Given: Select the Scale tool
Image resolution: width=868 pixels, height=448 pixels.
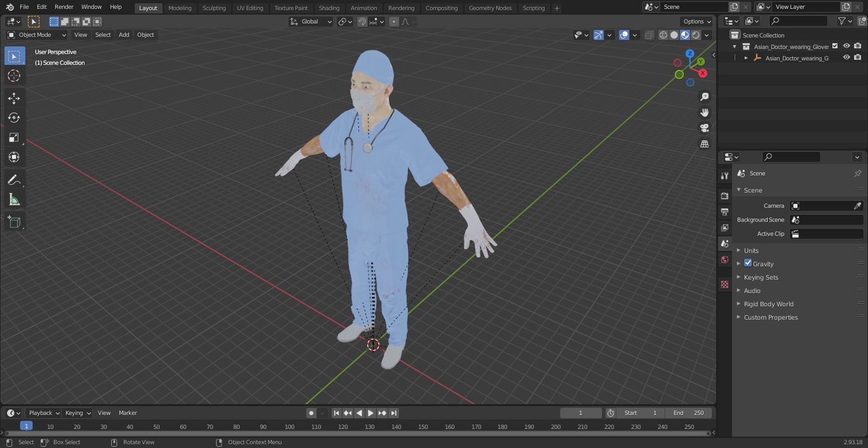Looking at the screenshot, I should click(14, 137).
